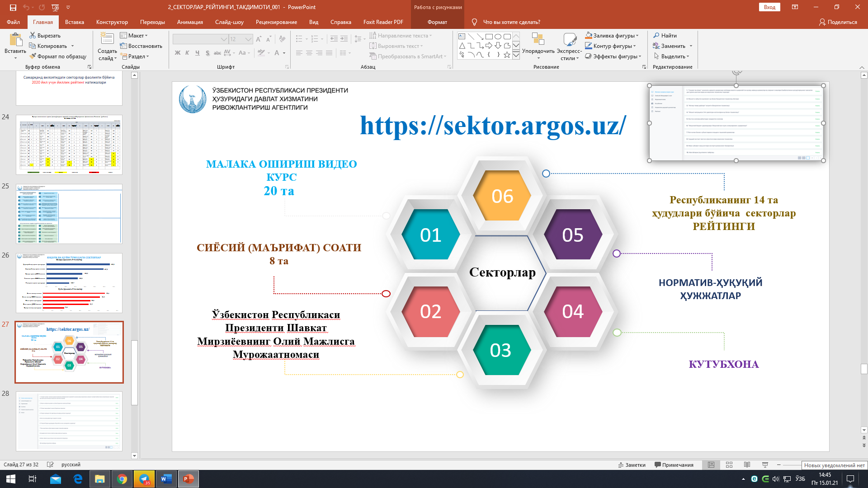Select Формат по образцу format painter
This screenshot has width=868, height=488.
click(58, 56)
